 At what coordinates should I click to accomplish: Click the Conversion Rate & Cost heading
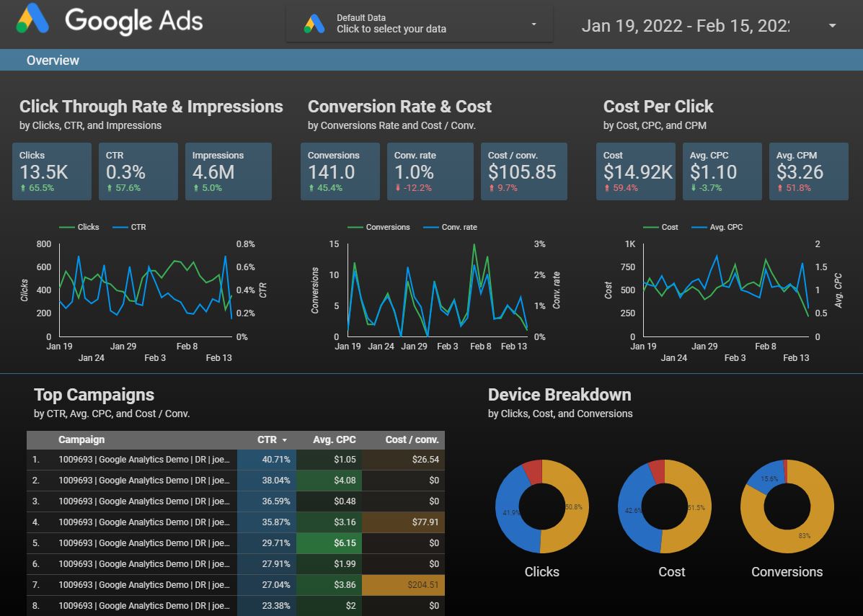click(x=399, y=107)
